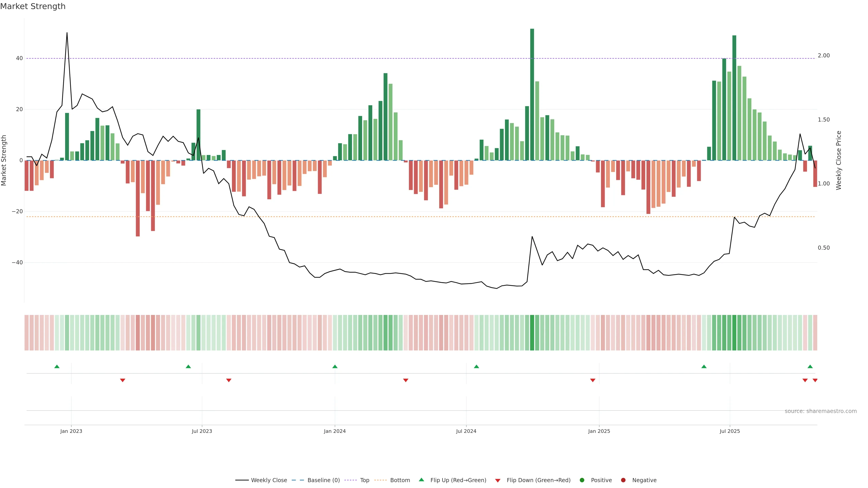Click the first green flip-up marker near Jan 2023
This screenshot has height=488, width=868.
57,366
